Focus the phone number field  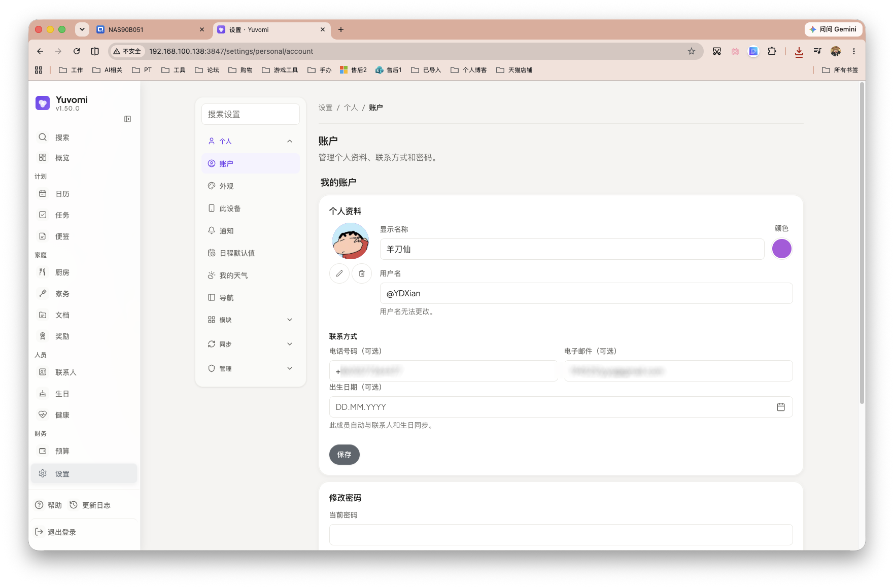(x=443, y=371)
